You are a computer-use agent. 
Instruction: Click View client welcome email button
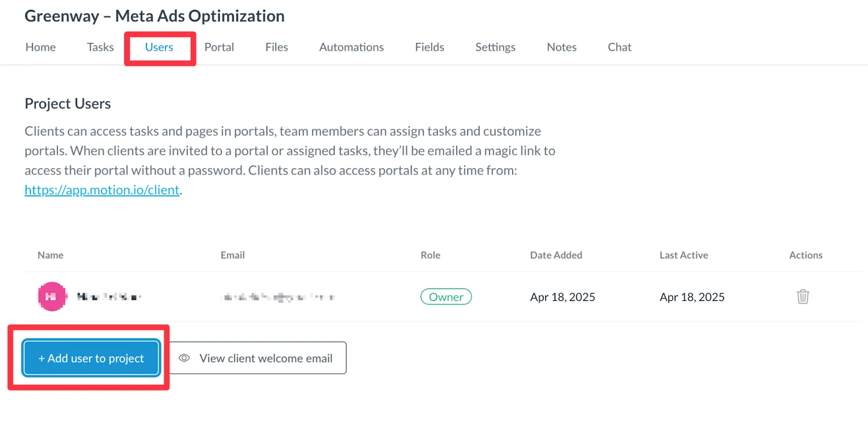[258, 358]
